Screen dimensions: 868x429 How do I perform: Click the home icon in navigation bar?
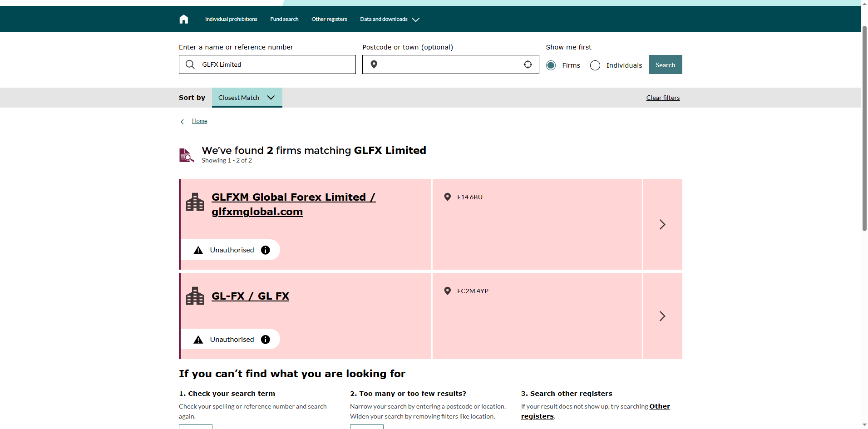pyautogui.click(x=183, y=19)
